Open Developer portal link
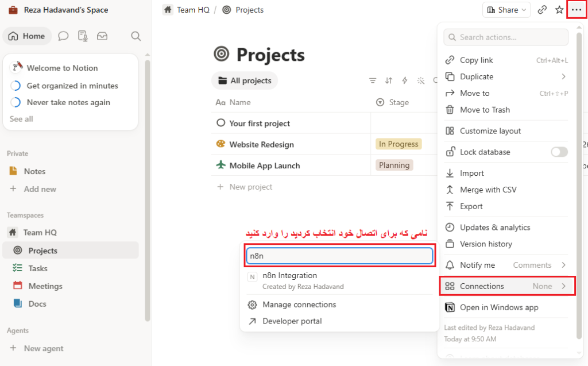Viewport: 588px width, 366px height. tap(339, 321)
